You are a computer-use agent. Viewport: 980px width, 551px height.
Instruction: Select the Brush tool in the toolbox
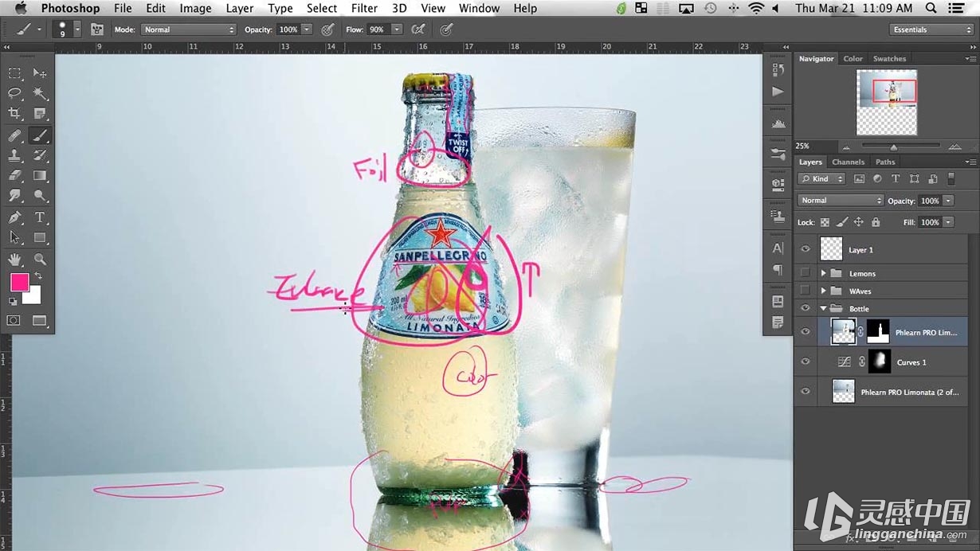[40, 135]
